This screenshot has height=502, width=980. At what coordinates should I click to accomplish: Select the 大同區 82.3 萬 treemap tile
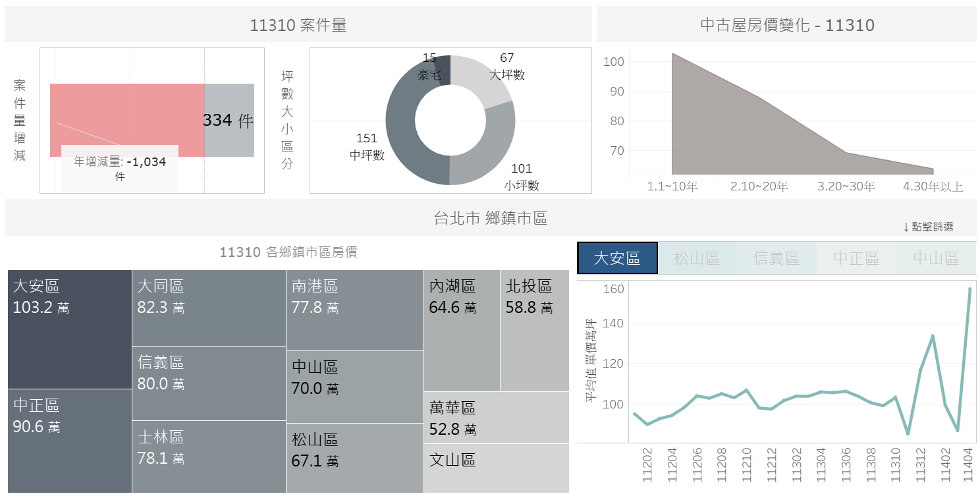(x=209, y=308)
